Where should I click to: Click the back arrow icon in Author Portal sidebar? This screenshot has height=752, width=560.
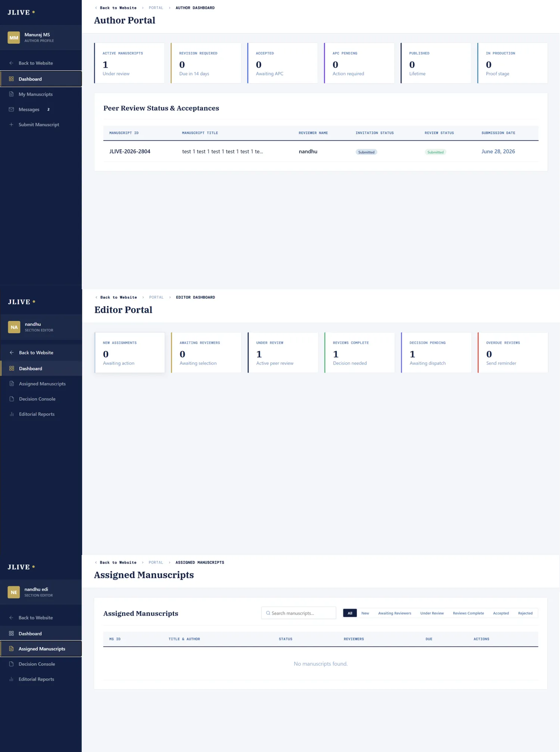click(11, 63)
